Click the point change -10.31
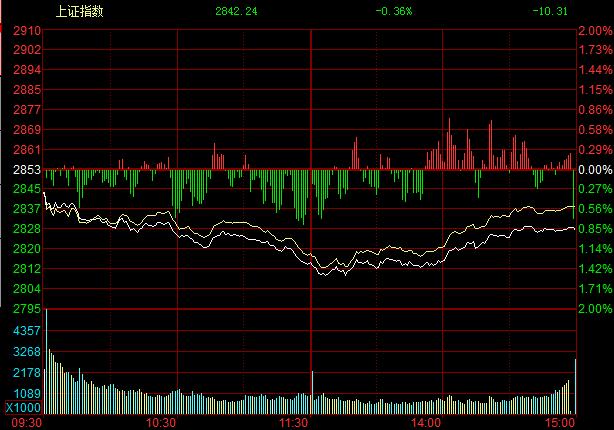This screenshot has width=614, height=430. click(x=550, y=11)
